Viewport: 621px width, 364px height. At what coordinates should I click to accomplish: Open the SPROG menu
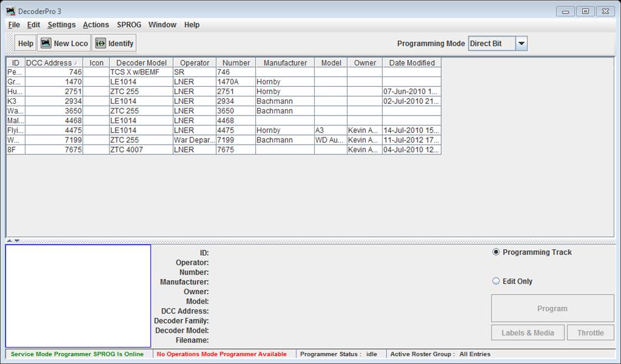(x=129, y=25)
